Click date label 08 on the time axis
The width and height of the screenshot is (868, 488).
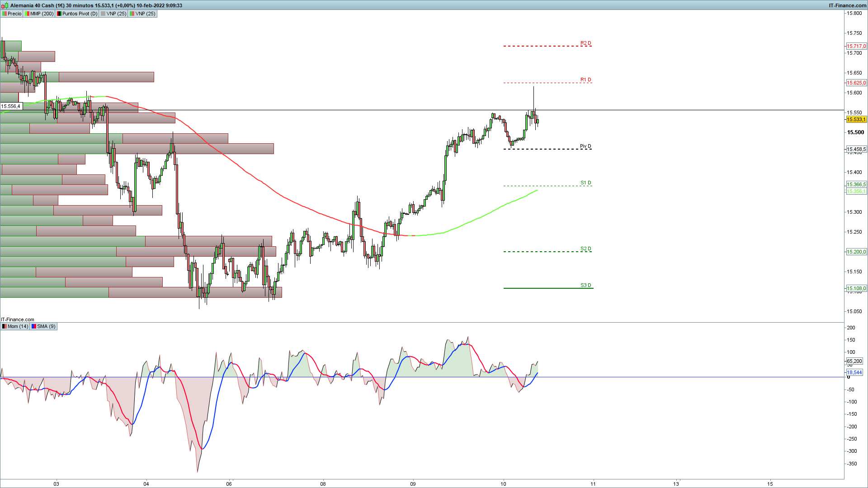click(323, 484)
